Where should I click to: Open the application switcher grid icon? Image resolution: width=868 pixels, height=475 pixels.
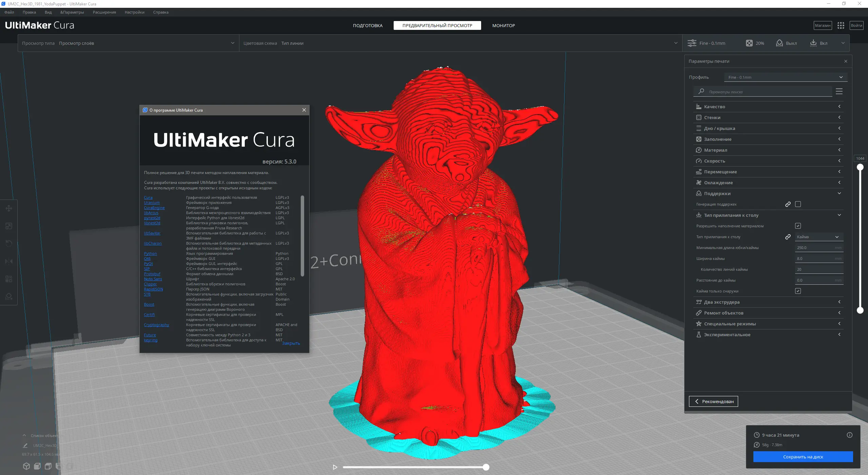pos(841,25)
